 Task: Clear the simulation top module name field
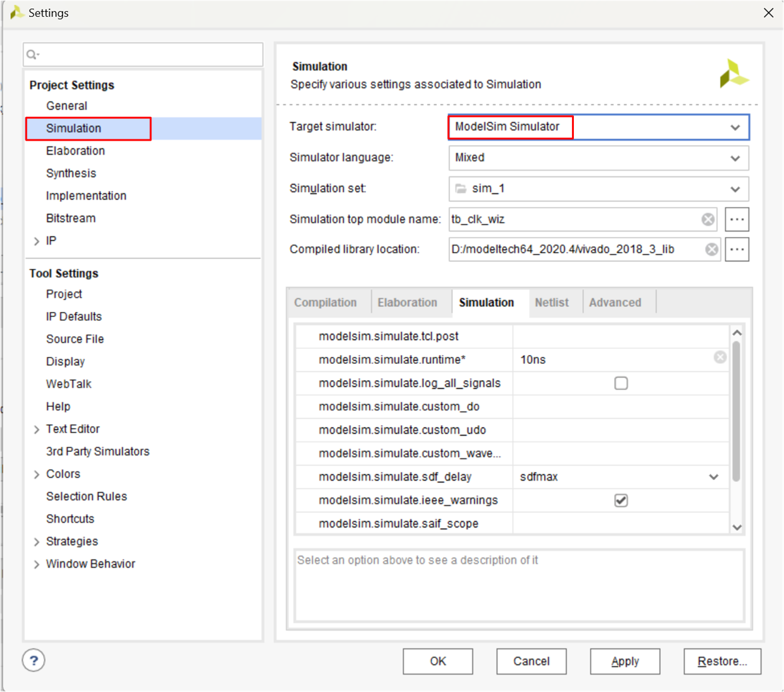pyautogui.click(x=708, y=219)
